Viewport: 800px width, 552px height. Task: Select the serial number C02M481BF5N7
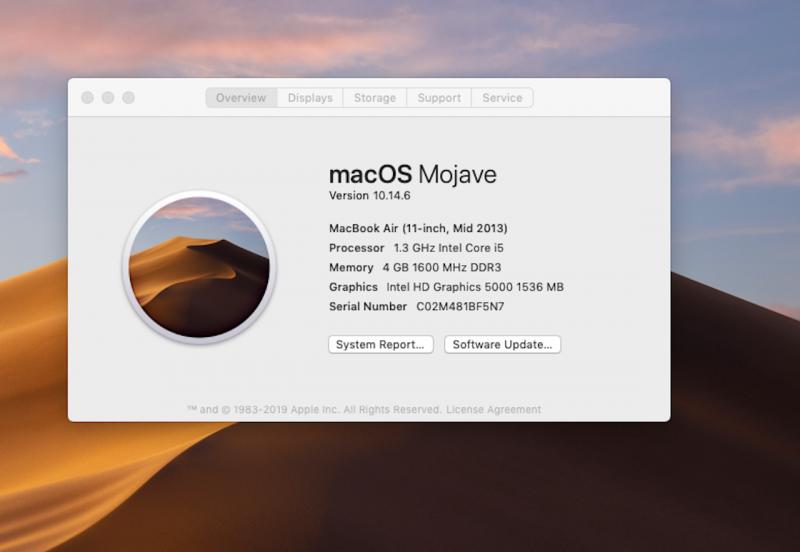coord(460,307)
